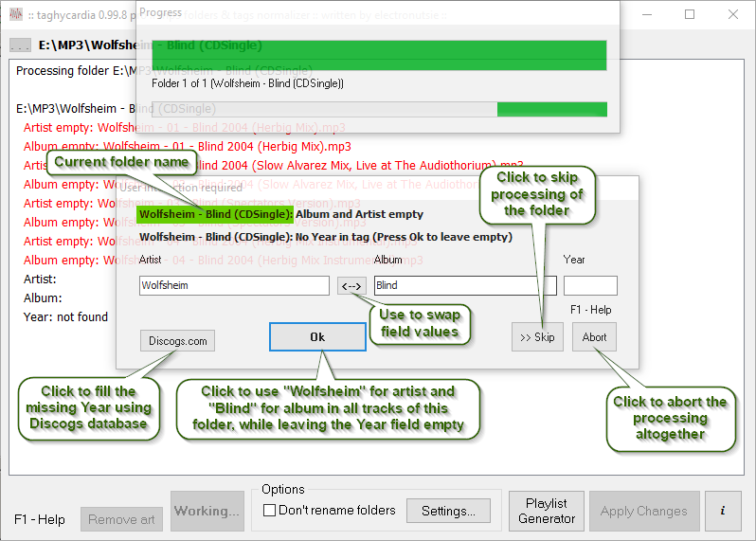The width and height of the screenshot is (756, 541).
Task: Click the Abort button
Action: tap(594, 337)
